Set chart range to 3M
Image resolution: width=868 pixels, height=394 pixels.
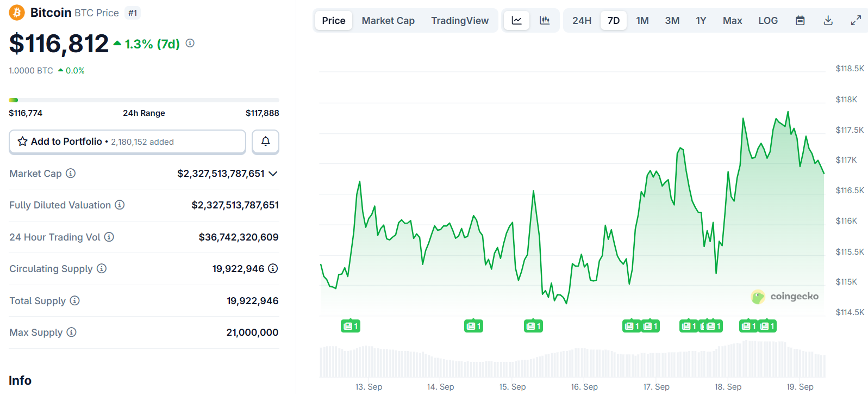(x=672, y=21)
